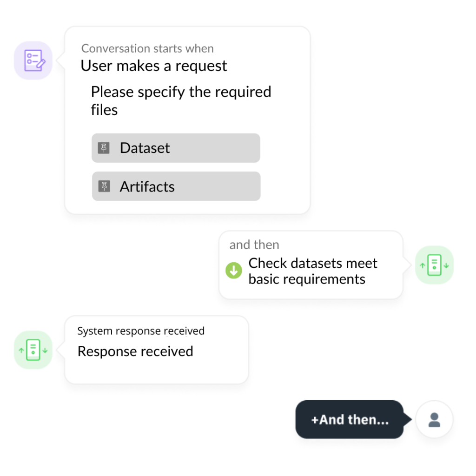476x476 pixels.
Task: Click the green download arrow icon
Action: 233,270
